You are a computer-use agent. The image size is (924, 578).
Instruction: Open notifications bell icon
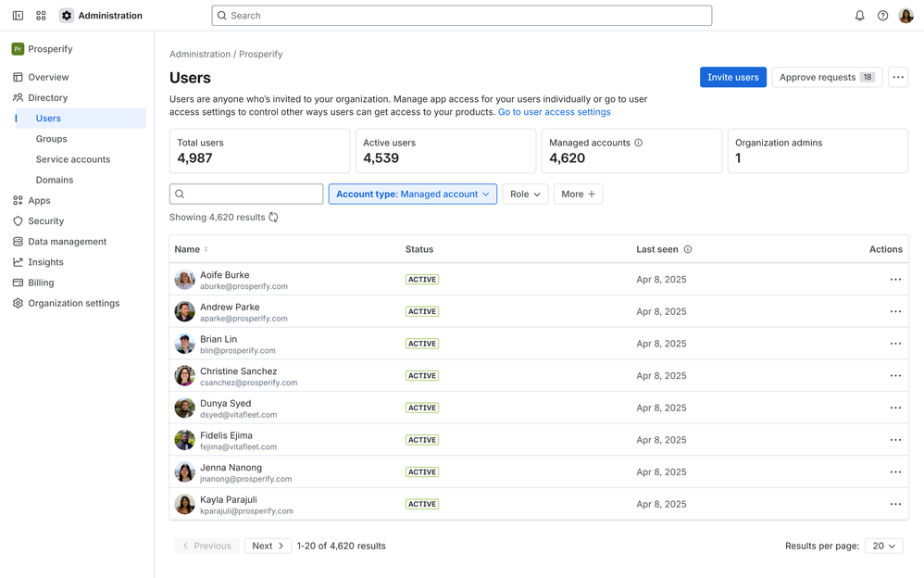tap(860, 16)
